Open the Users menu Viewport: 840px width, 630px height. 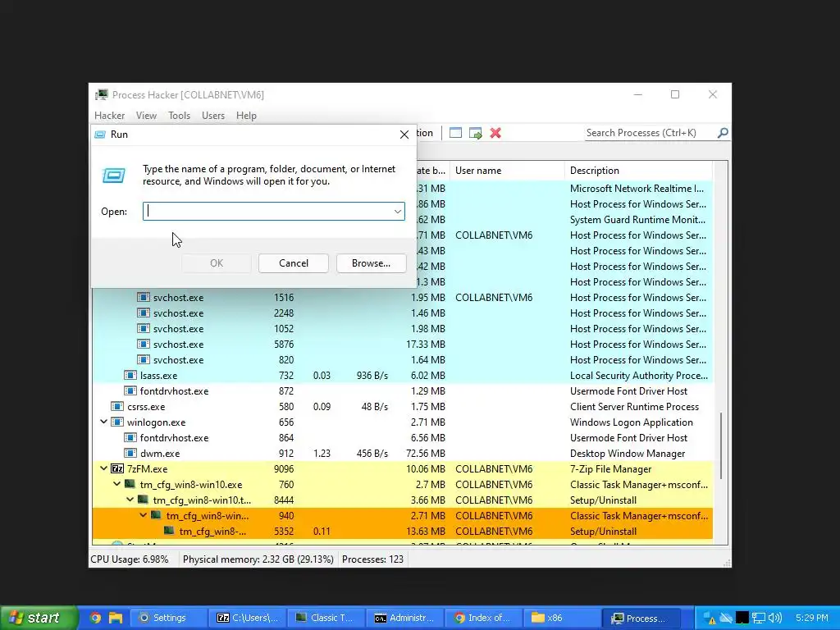coord(213,116)
